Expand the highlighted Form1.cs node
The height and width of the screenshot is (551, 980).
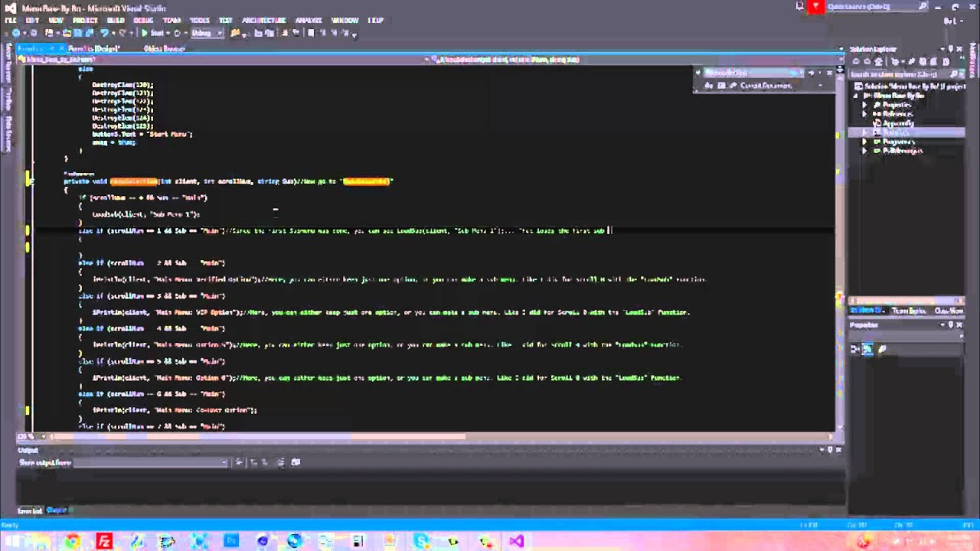(x=865, y=132)
